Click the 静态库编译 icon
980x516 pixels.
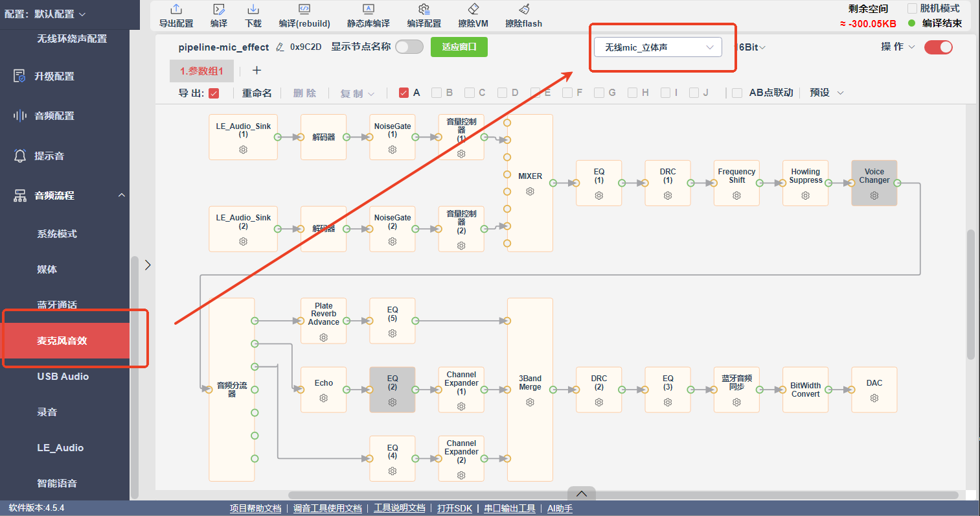click(x=369, y=9)
